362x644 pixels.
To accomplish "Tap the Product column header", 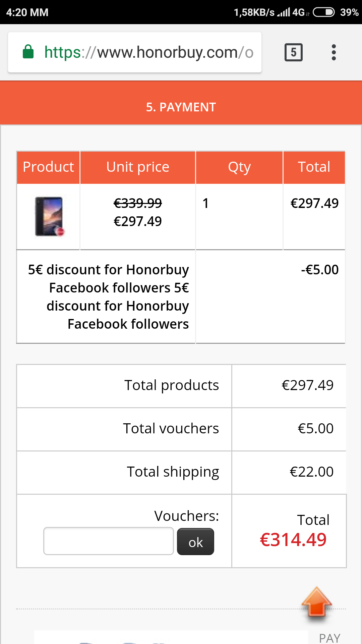I will pyautogui.click(x=48, y=167).
